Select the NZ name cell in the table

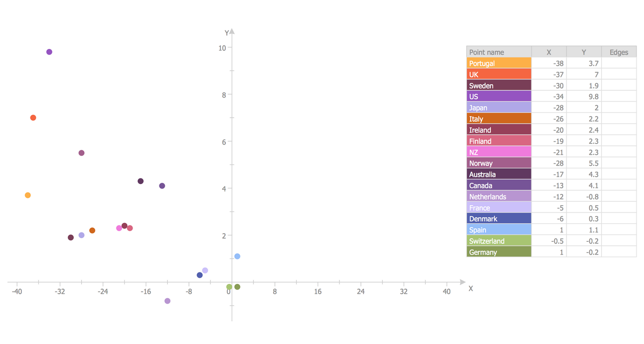(499, 152)
